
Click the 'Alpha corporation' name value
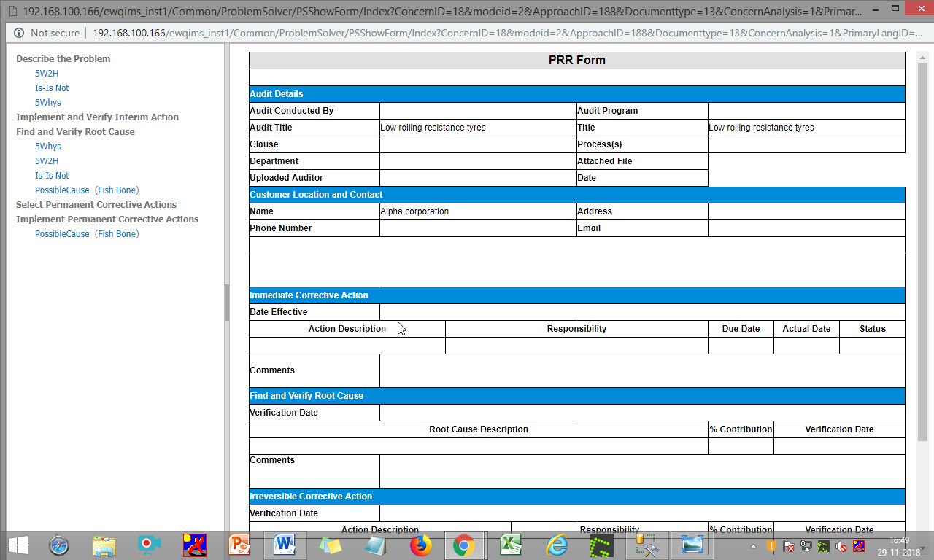(x=414, y=211)
